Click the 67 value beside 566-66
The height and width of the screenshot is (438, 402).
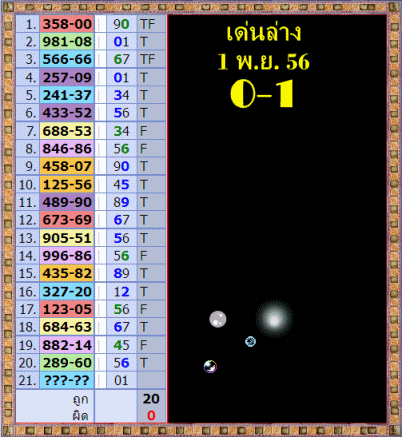click(x=121, y=59)
